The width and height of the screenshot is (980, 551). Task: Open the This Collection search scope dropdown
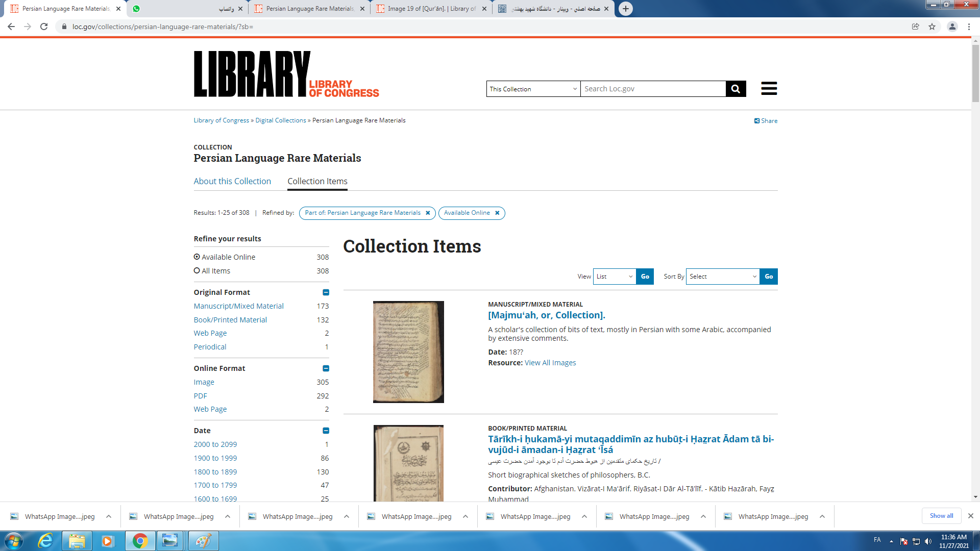(x=533, y=89)
